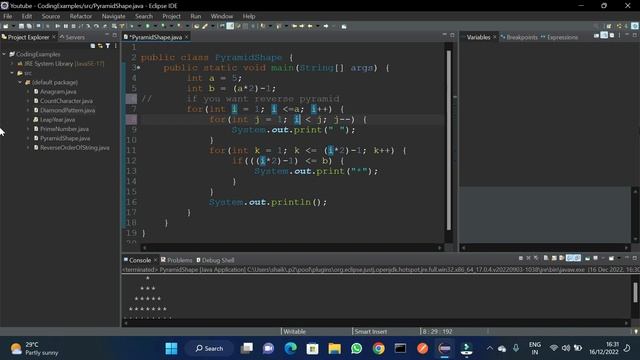Toggle Word Wrap in main toolbar
The width and height of the screenshot is (640, 360).
click(x=238, y=26)
